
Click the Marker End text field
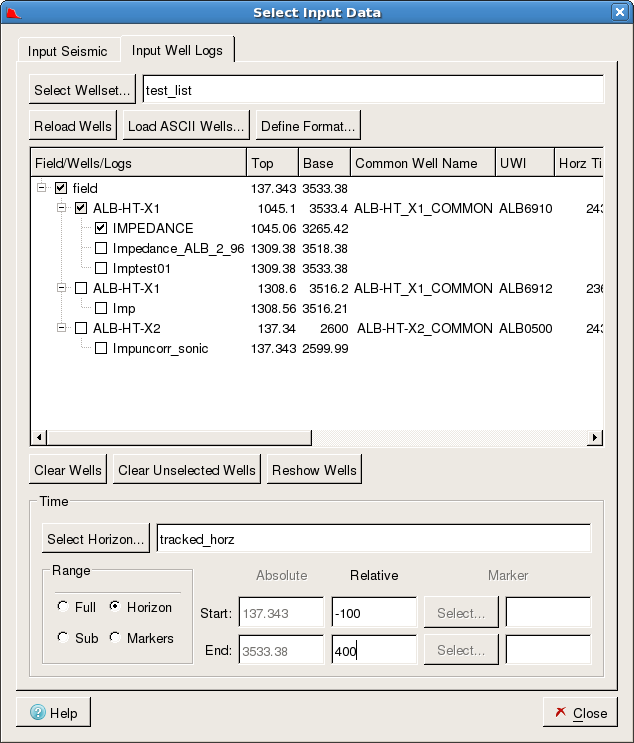click(x=548, y=650)
